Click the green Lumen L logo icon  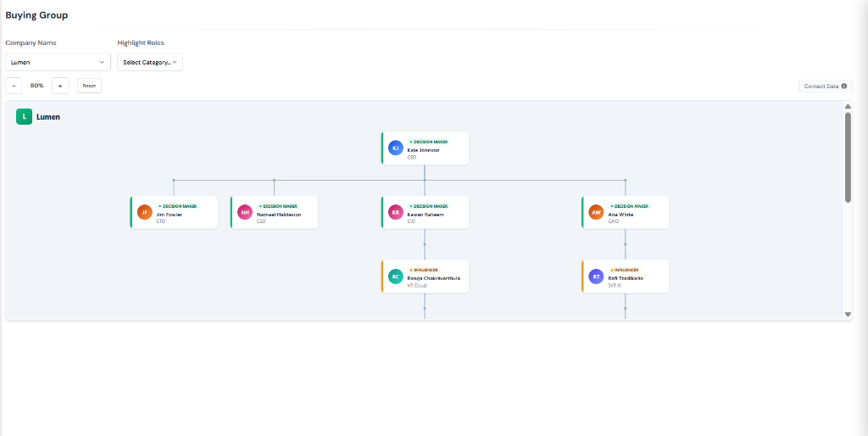click(24, 117)
